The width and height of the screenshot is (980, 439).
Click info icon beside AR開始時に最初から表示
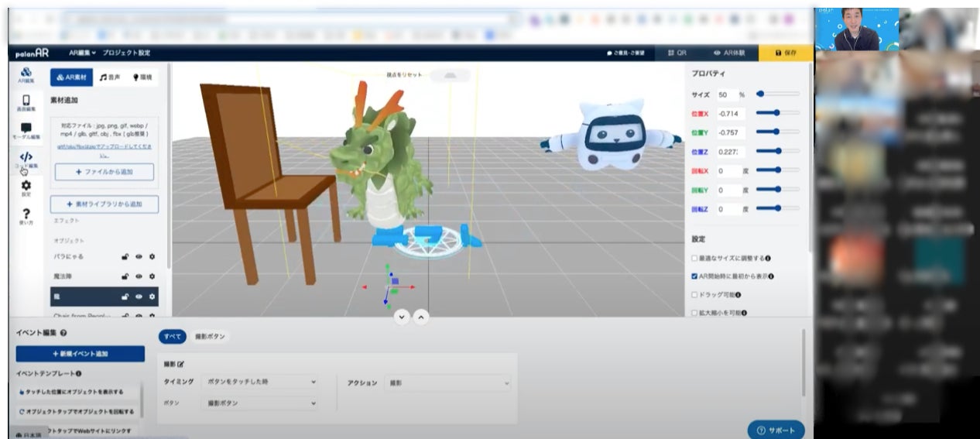pos(771,276)
